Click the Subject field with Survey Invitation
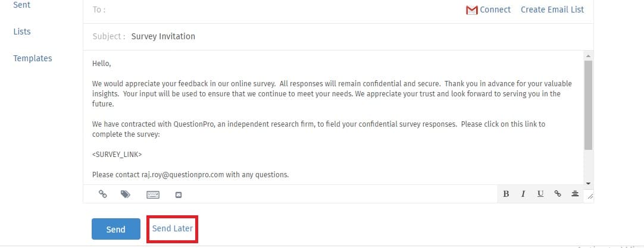 tap(338, 36)
